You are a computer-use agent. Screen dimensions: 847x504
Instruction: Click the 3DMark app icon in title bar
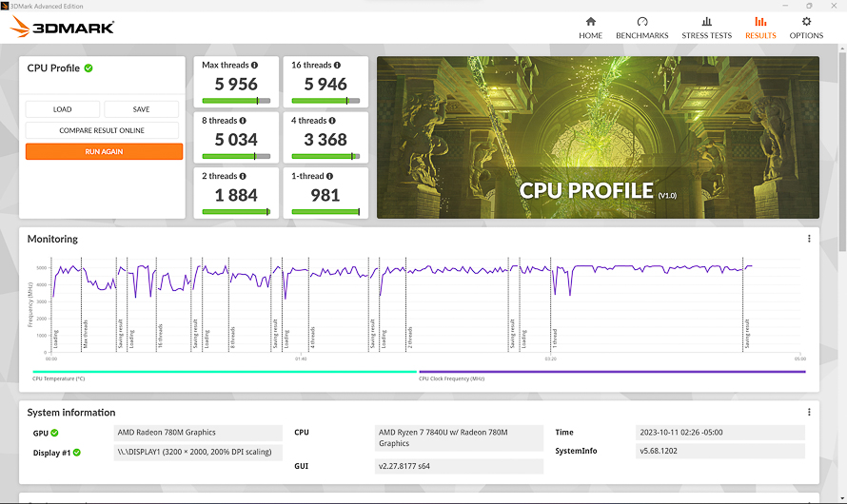pyautogui.click(x=5, y=6)
